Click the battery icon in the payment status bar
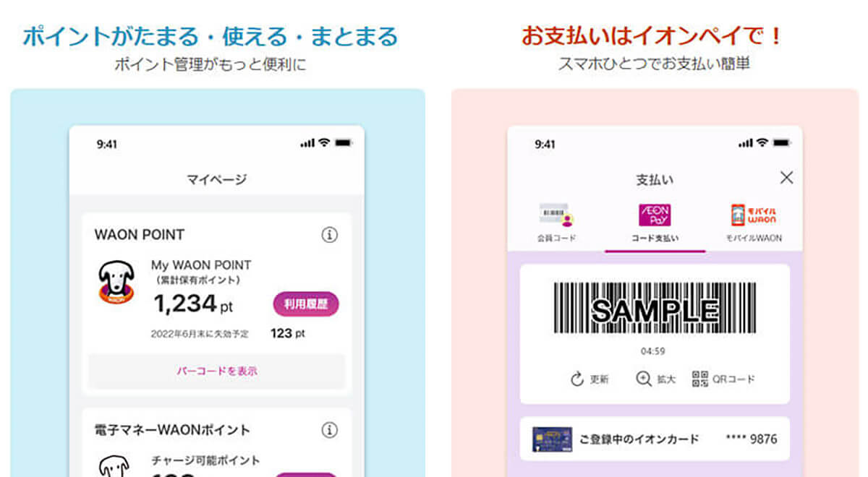868x477 pixels. pyautogui.click(x=781, y=144)
